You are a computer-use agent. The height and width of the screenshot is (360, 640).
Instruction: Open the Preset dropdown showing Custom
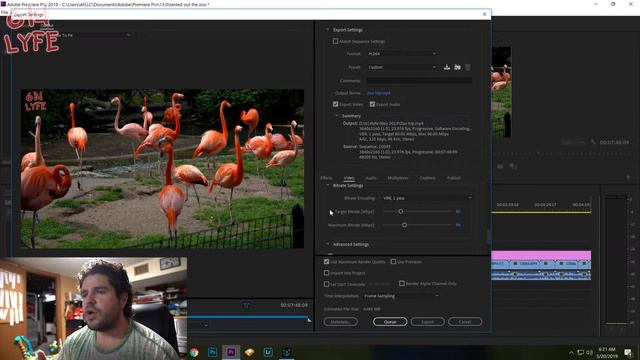(402, 67)
